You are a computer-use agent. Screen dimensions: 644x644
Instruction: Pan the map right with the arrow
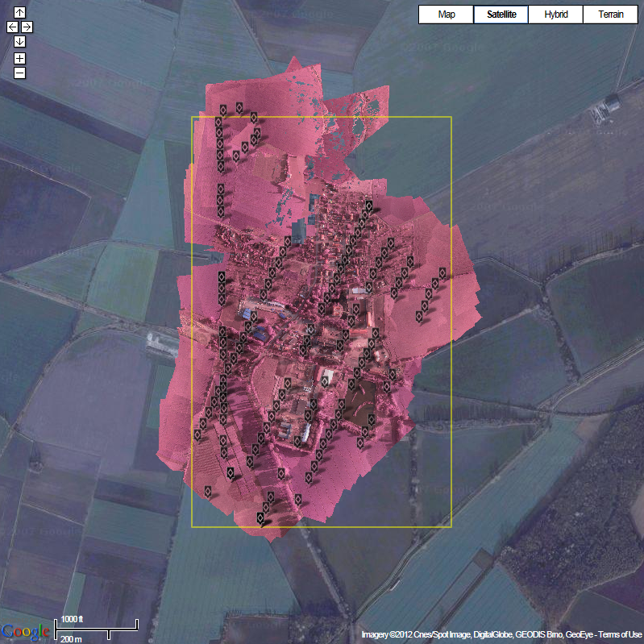tap(27, 27)
